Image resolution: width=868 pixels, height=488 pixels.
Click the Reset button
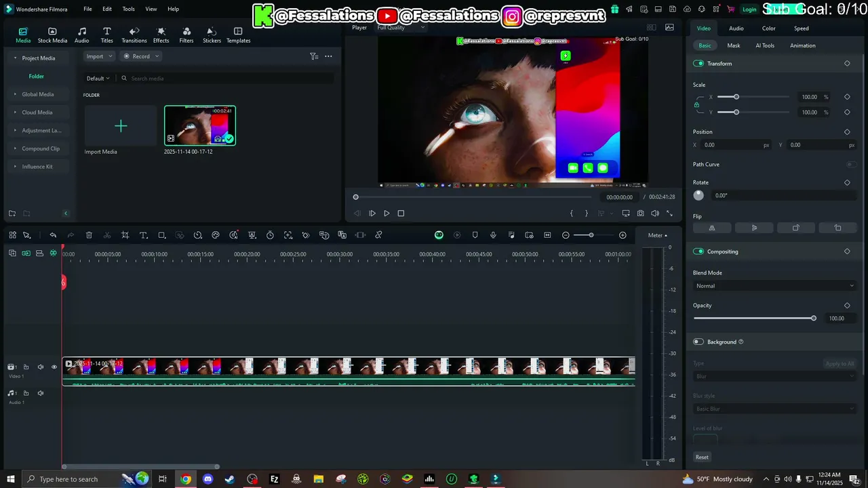click(702, 457)
